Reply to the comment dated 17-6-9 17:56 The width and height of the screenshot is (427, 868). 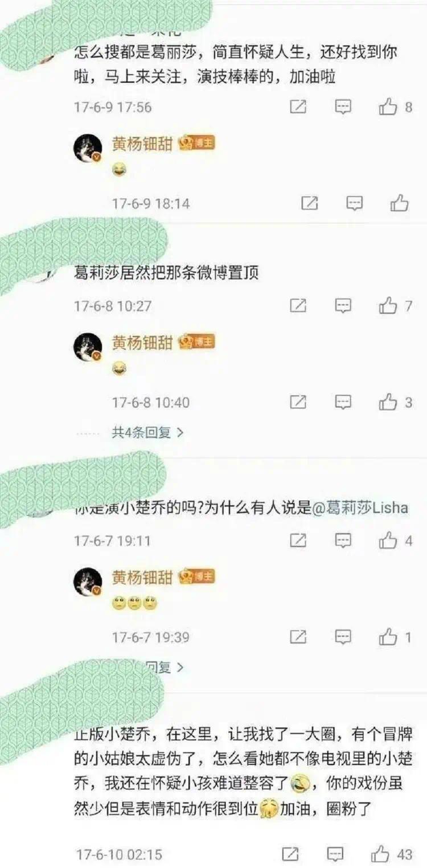[343, 107]
